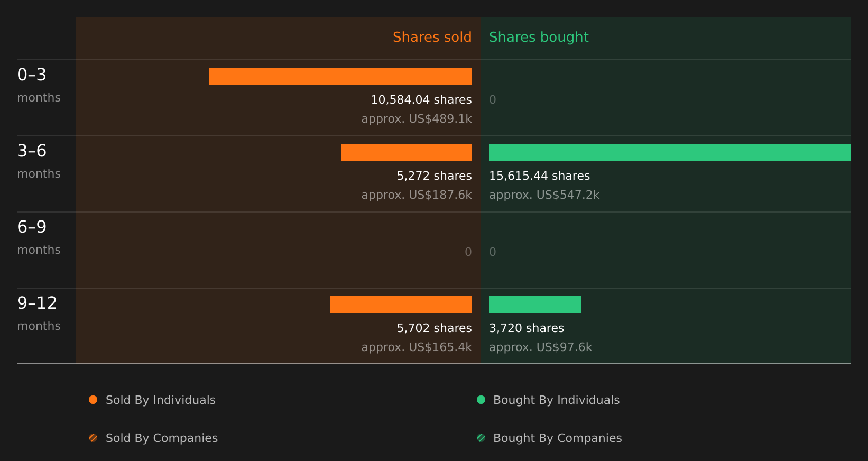
Task: Click the 0 bought value in 0–3 months row
Action: [x=493, y=99]
